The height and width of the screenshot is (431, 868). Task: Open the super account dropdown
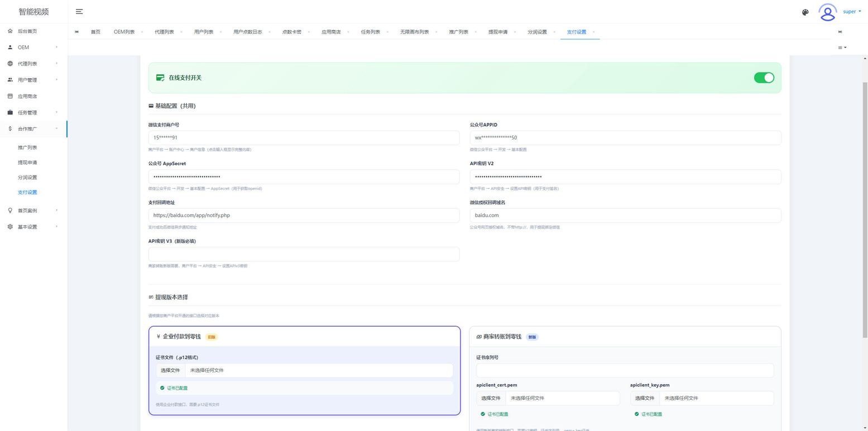(x=852, y=12)
